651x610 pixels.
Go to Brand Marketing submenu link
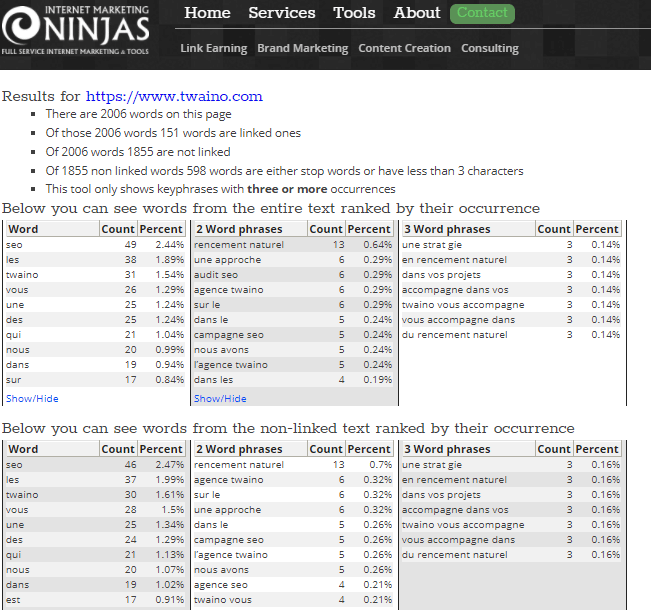303,49
